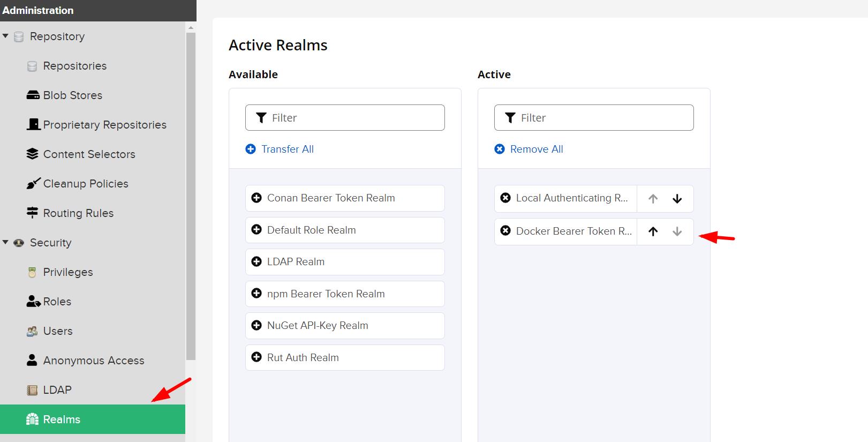The height and width of the screenshot is (442, 868).
Task: Add Rut Auth Realm plus icon
Action: tap(256, 357)
